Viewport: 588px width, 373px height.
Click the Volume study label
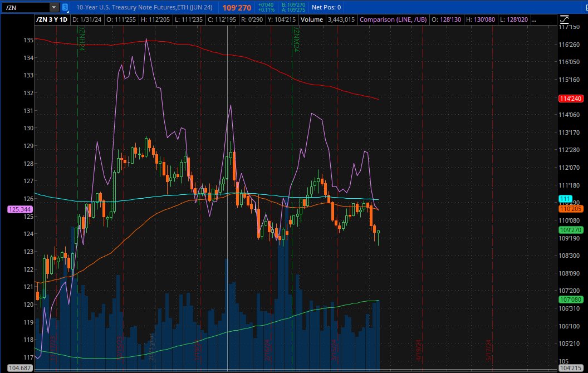tap(312, 19)
